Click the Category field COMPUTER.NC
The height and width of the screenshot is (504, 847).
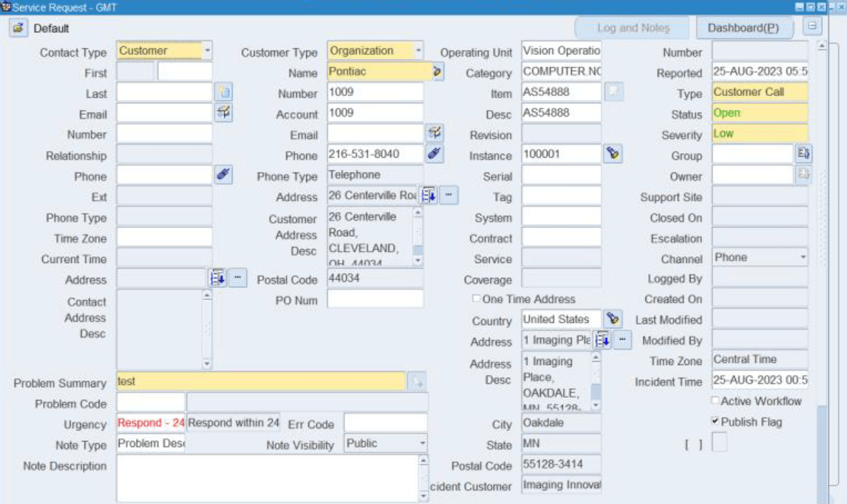(562, 72)
